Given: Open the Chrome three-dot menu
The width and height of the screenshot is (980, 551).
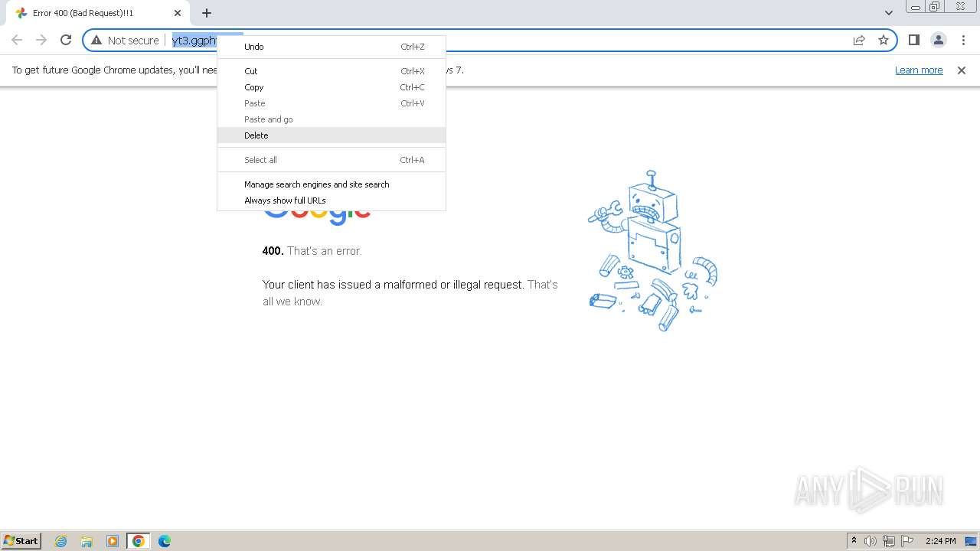Looking at the screenshot, I should (x=964, y=40).
